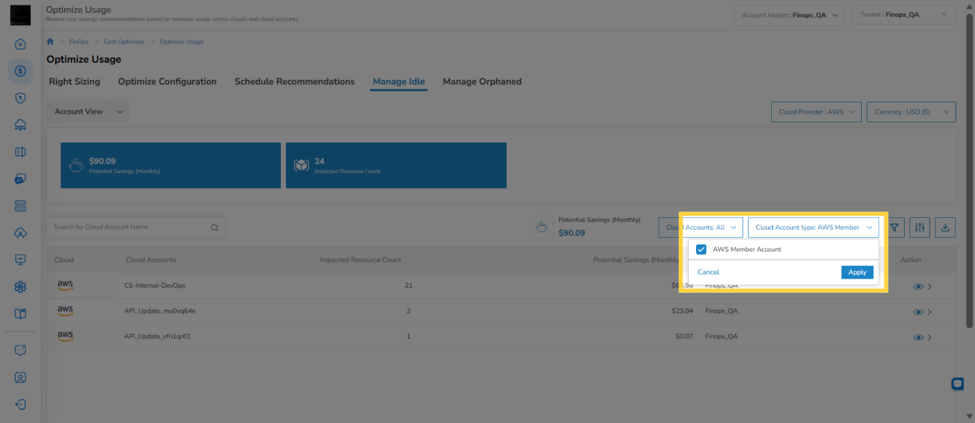Expand row chevron for CS-Internal-DevOps
The height and width of the screenshot is (423, 975).
pyautogui.click(x=930, y=286)
